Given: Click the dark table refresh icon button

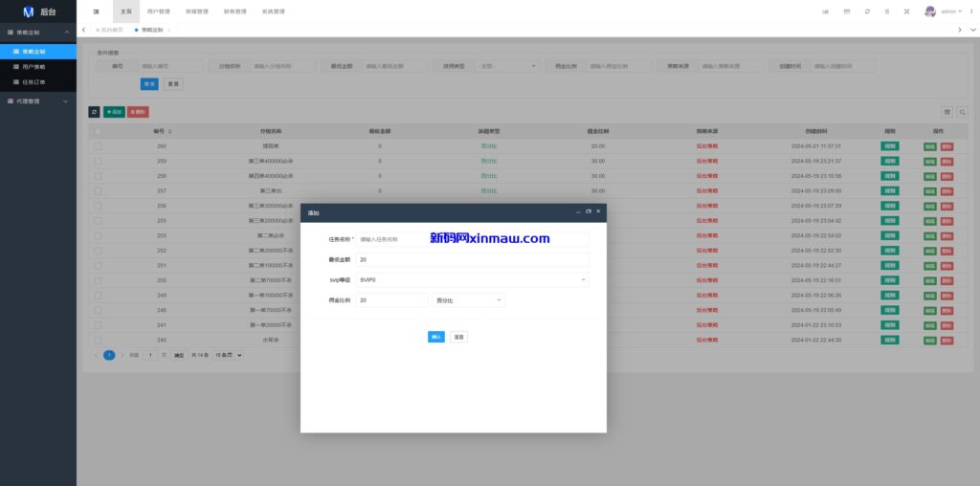Looking at the screenshot, I should [95, 112].
